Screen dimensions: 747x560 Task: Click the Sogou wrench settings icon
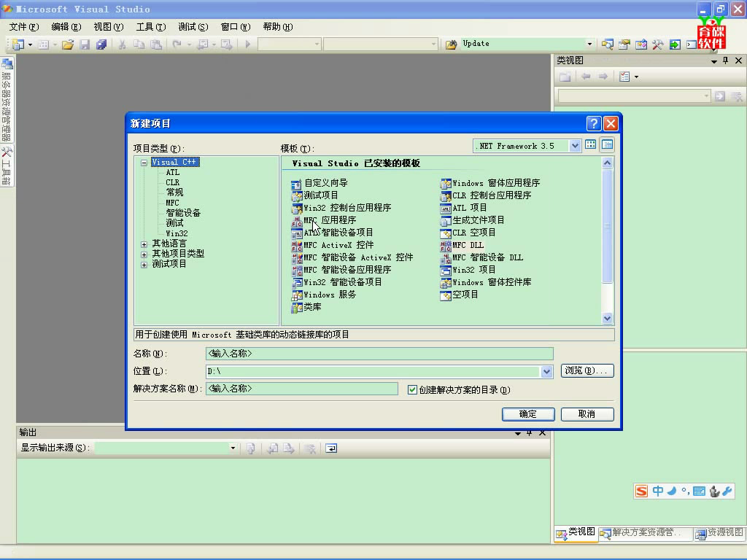click(x=727, y=491)
